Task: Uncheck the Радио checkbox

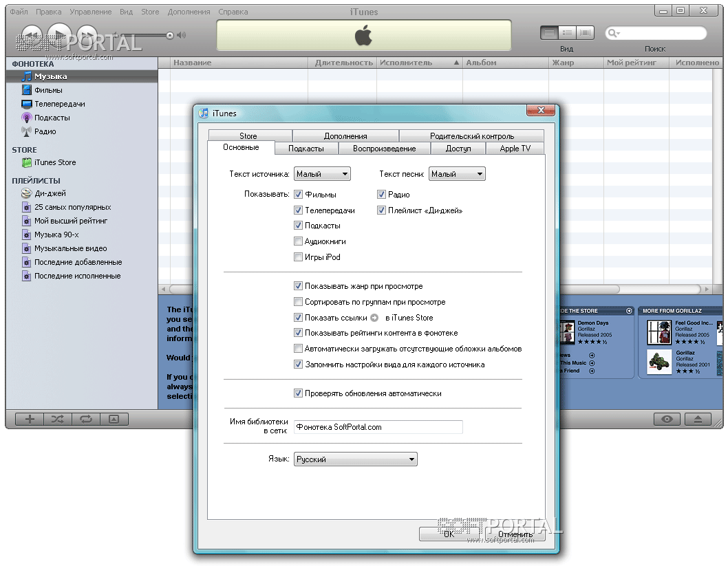Action: [381, 195]
